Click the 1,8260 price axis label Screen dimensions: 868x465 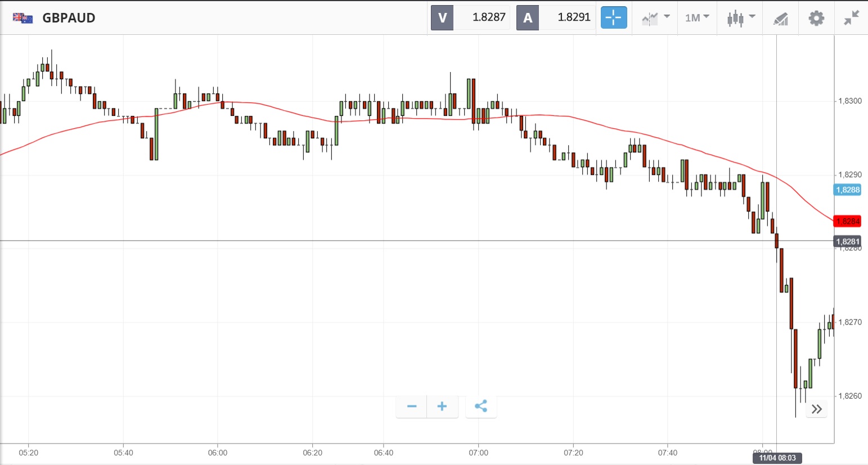[850, 396]
